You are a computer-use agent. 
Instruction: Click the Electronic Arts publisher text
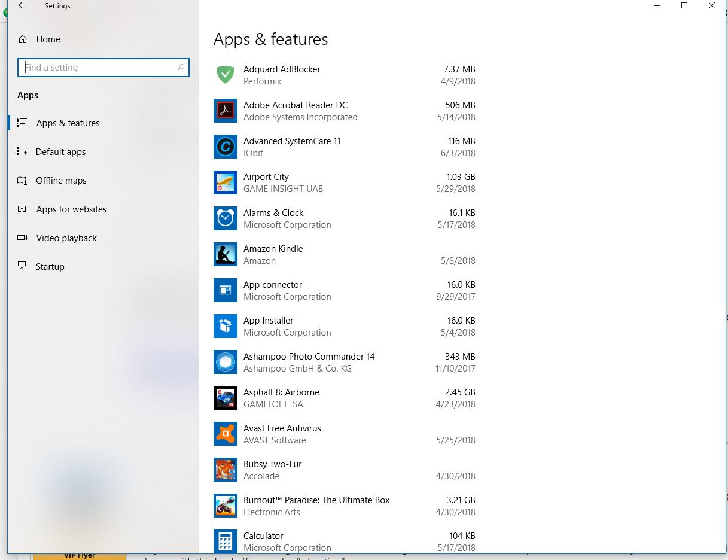tap(272, 512)
